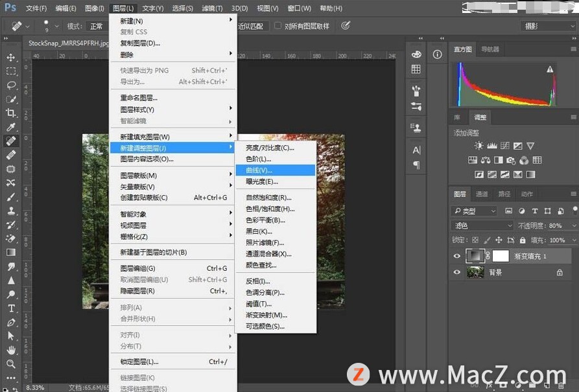The image size is (579, 392).
Task: Toggle the layer filtering on/off switch
Action: click(x=574, y=210)
